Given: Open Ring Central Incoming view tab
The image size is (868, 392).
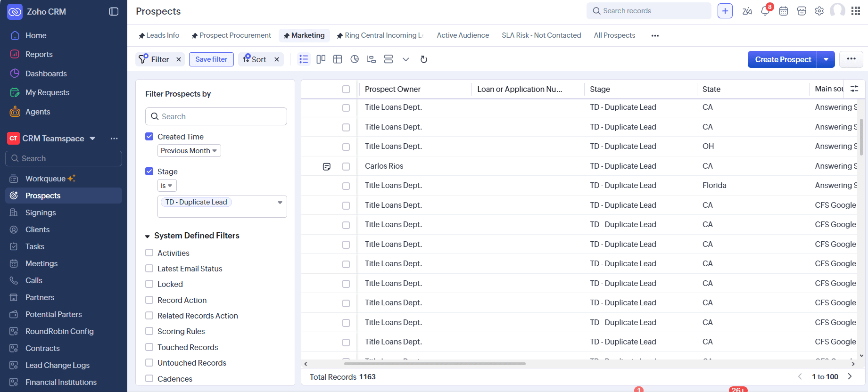Looking at the screenshot, I should point(380,35).
